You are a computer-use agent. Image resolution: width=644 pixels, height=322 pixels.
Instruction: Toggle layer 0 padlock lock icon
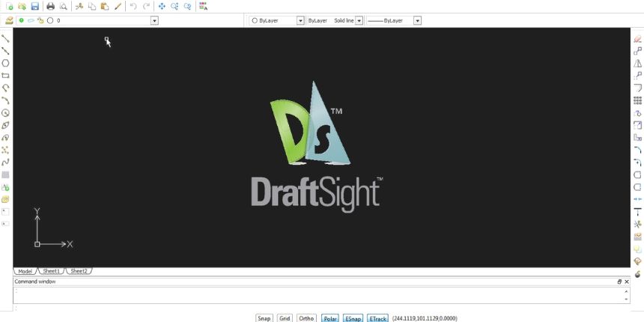point(40,20)
